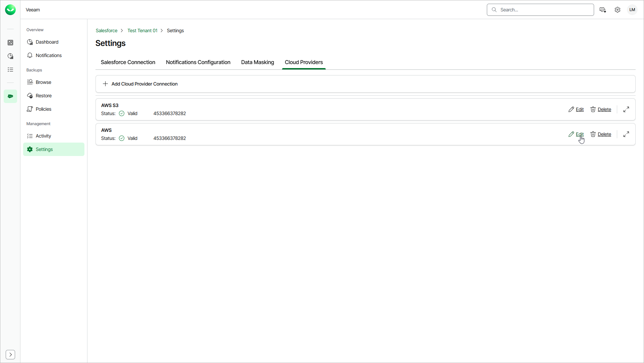The image size is (644, 363).
Task: Open the dashboard grid icon in left rail
Action: coord(10,43)
